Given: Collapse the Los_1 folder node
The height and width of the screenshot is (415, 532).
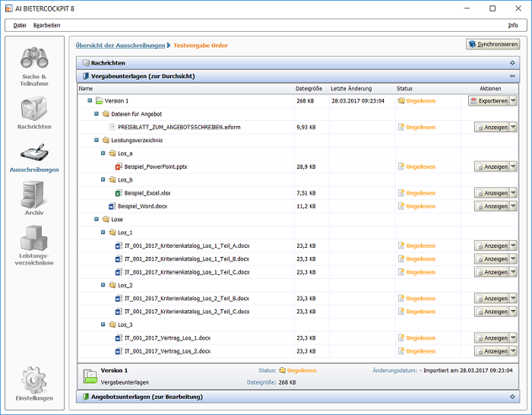Looking at the screenshot, I should pos(103,233).
